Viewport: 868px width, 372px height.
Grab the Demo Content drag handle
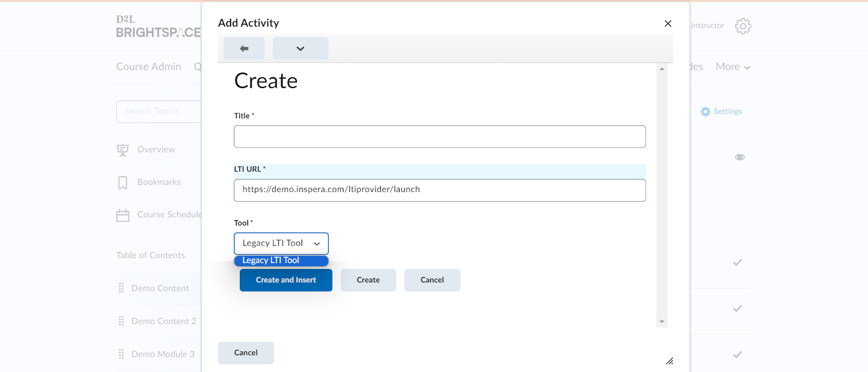click(x=122, y=288)
